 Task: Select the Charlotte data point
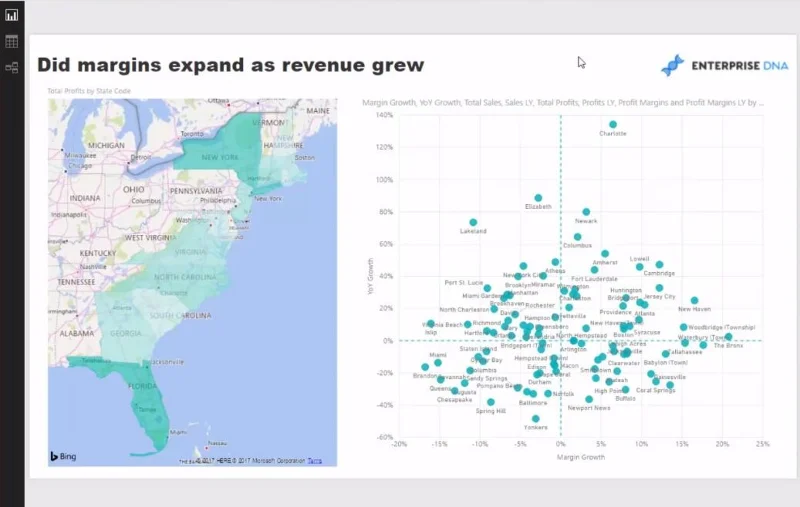click(613, 124)
